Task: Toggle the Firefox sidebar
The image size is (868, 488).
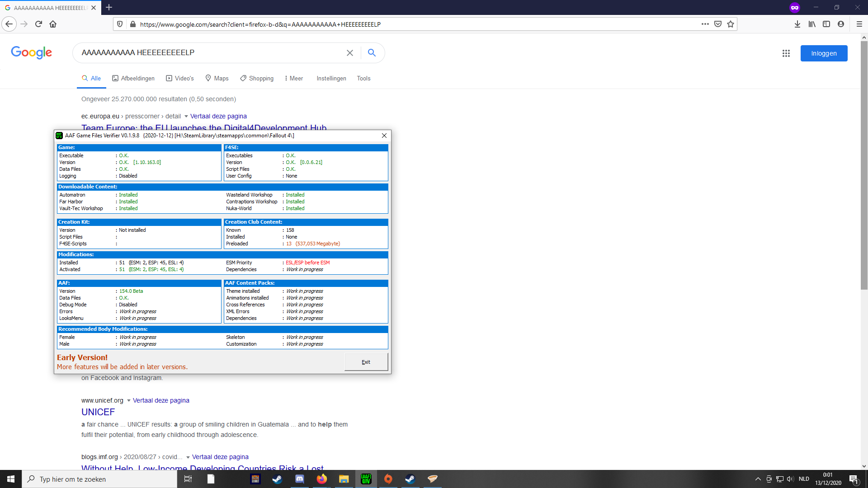Action: click(826, 24)
